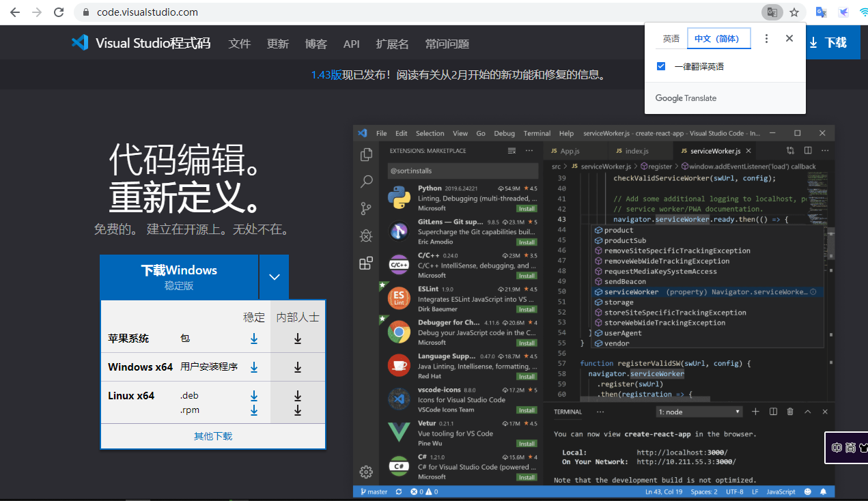The height and width of the screenshot is (501, 868).
Task: Click the master branch in status bar
Action: (x=374, y=491)
